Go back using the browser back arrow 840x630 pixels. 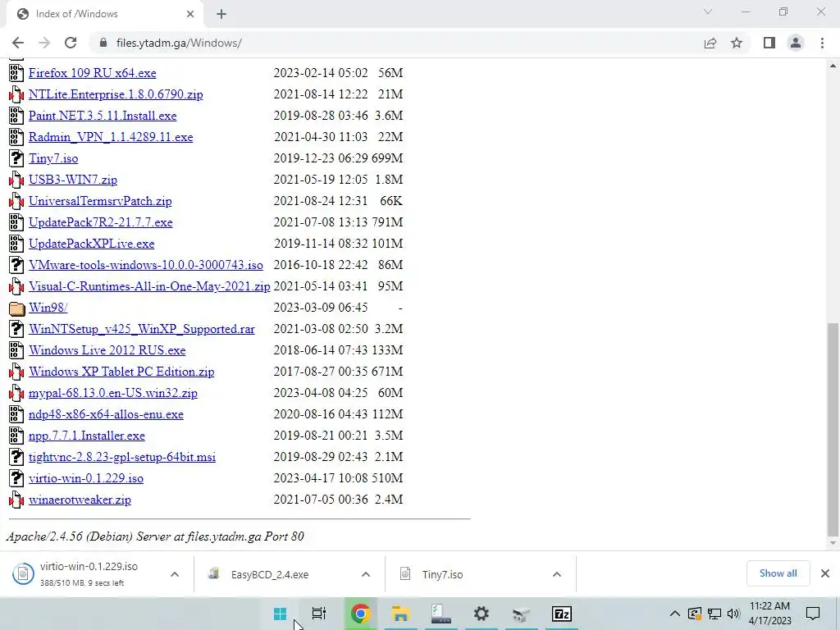(x=18, y=43)
